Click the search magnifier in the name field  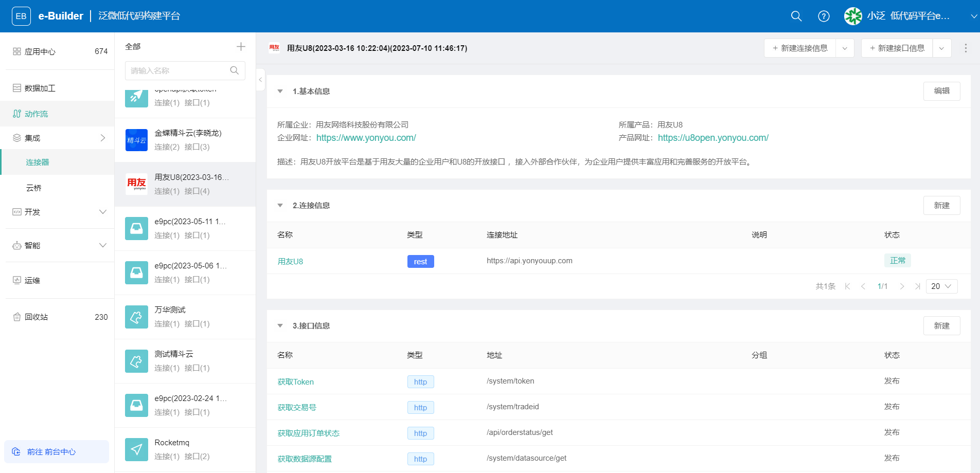[x=235, y=70]
